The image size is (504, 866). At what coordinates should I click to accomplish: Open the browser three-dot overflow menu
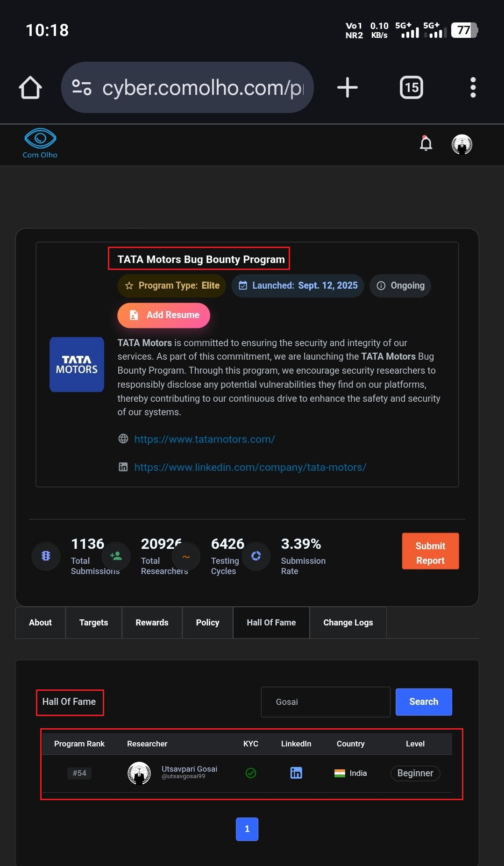473,87
